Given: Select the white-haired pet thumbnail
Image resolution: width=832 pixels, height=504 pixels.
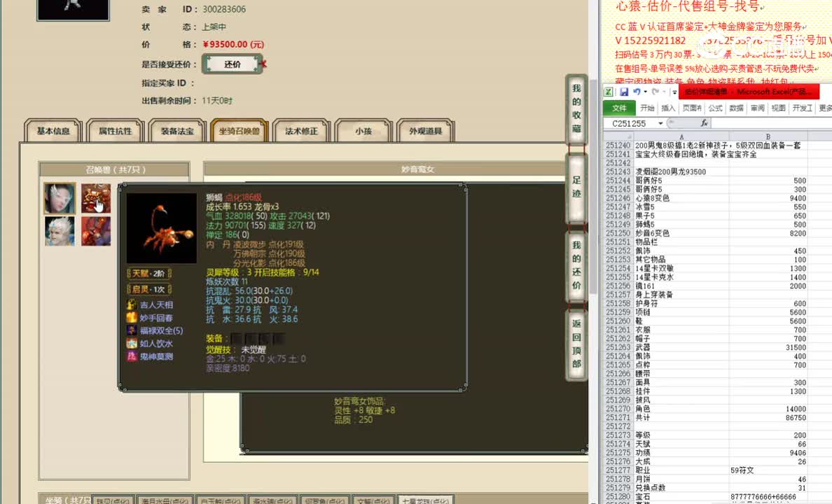Looking at the screenshot, I should (60, 231).
